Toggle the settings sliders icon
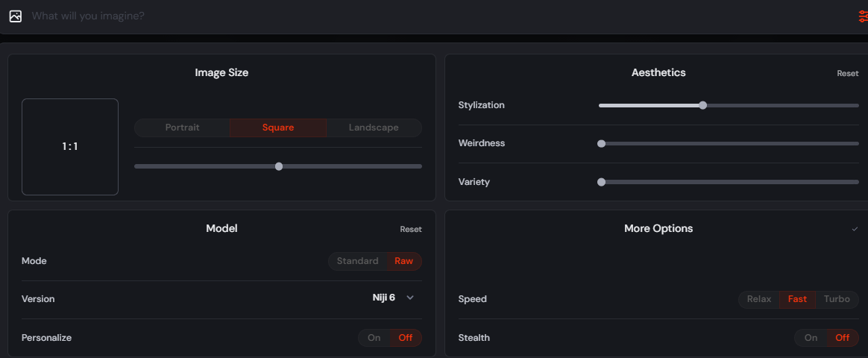Screen dimensions: 868x358 [x=863, y=16]
